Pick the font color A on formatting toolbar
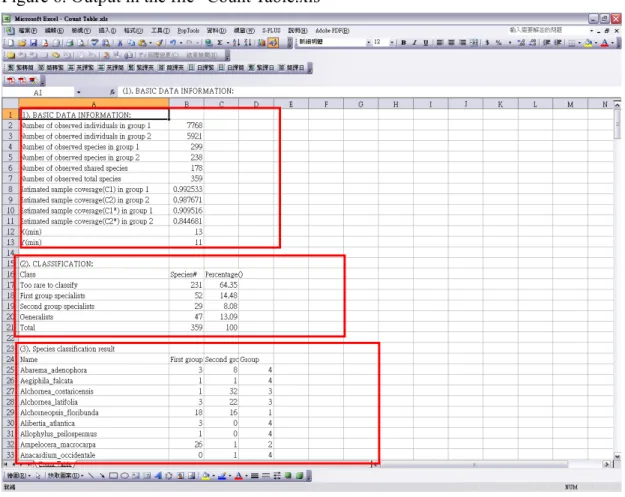The height and width of the screenshot is (497, 625). coord(605,43)
